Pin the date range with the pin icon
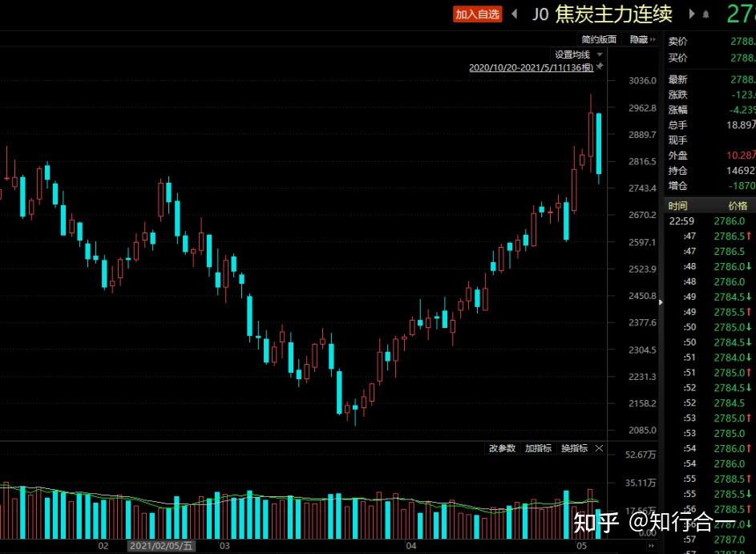Image resolution: width=756 pixels, height=554 pixels. click(600, 67)
